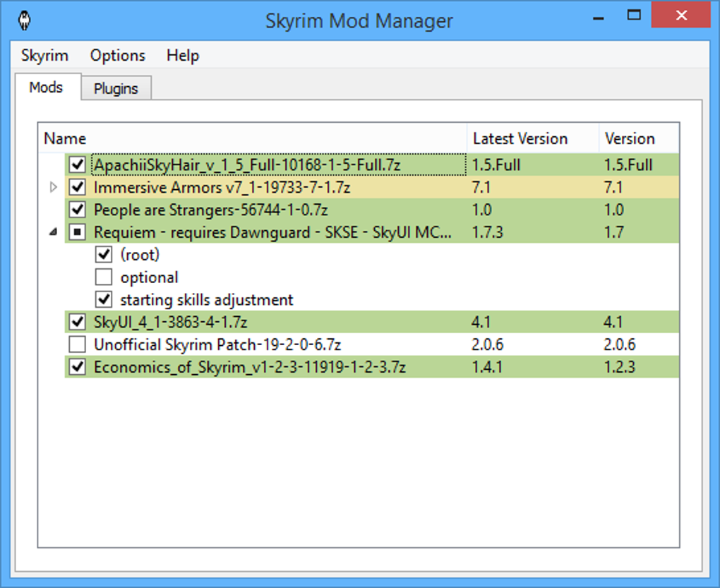This screenshot has height=588, width=720.
Task: Open the Help menu
Action: coord(183,56)
